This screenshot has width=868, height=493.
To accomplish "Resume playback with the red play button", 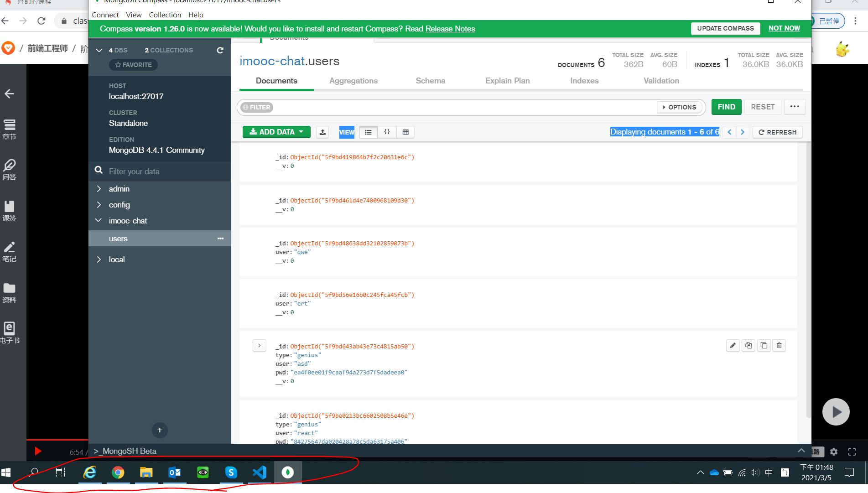I will (x=38, y=451).
